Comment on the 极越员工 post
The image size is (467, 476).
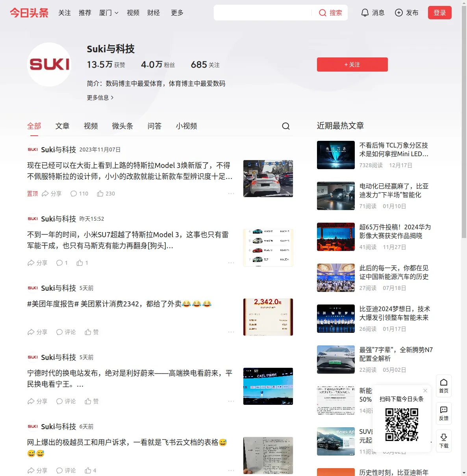(x=66, y=470)
